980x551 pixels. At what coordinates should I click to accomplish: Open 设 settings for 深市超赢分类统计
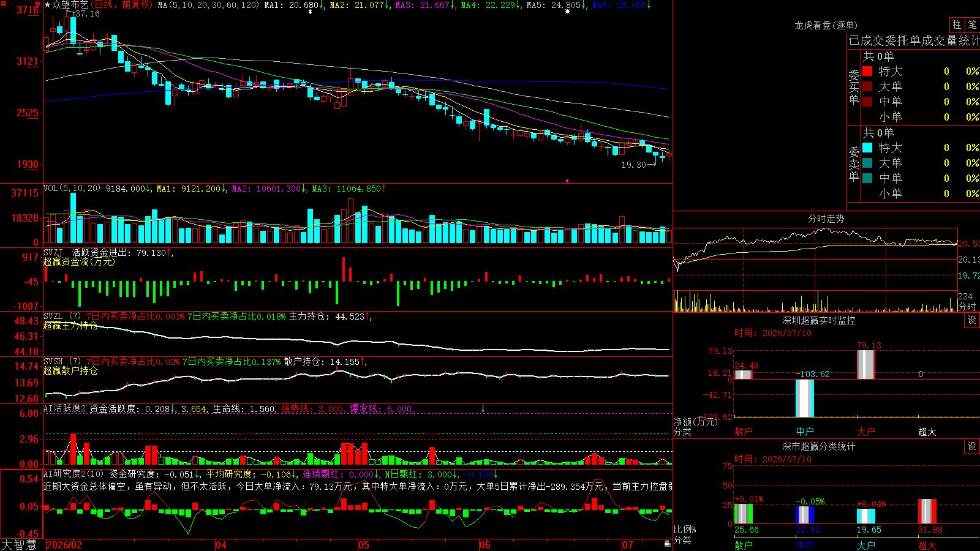coord(972,446)
